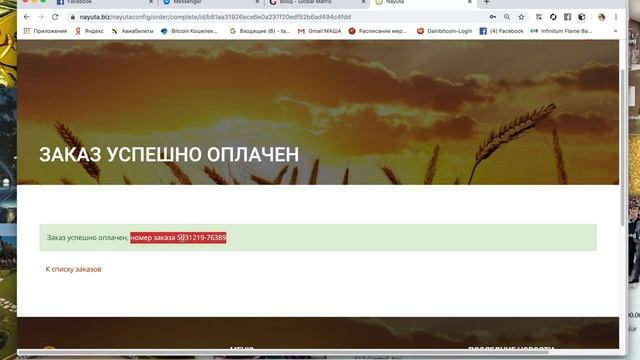The image size is (640, 360).
Task: Open the Входящие (6) bookmark
Action: pos(260,31)
